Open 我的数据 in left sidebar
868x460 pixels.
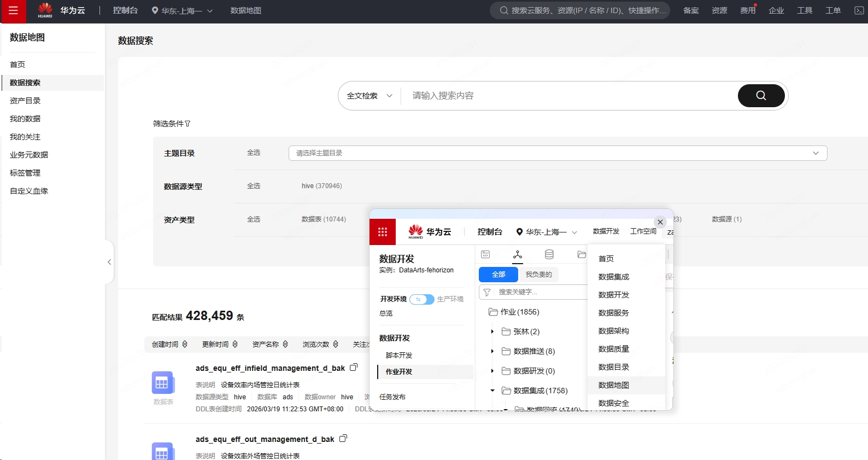(x=25, y=119)
